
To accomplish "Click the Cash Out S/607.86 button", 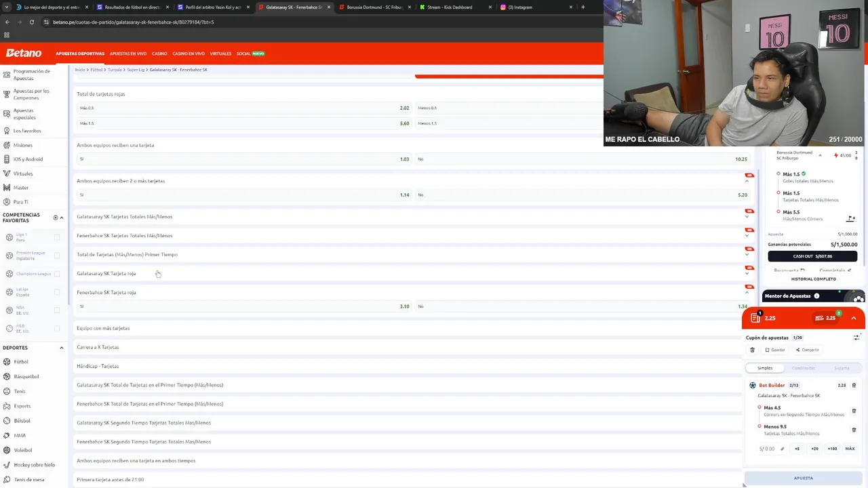I will tap(812, 256).
